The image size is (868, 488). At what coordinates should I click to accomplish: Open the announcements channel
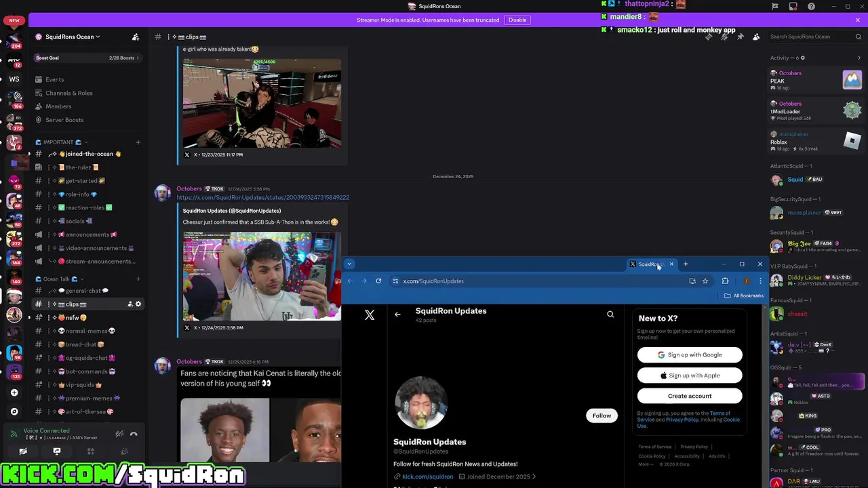[x=87, y=235]
